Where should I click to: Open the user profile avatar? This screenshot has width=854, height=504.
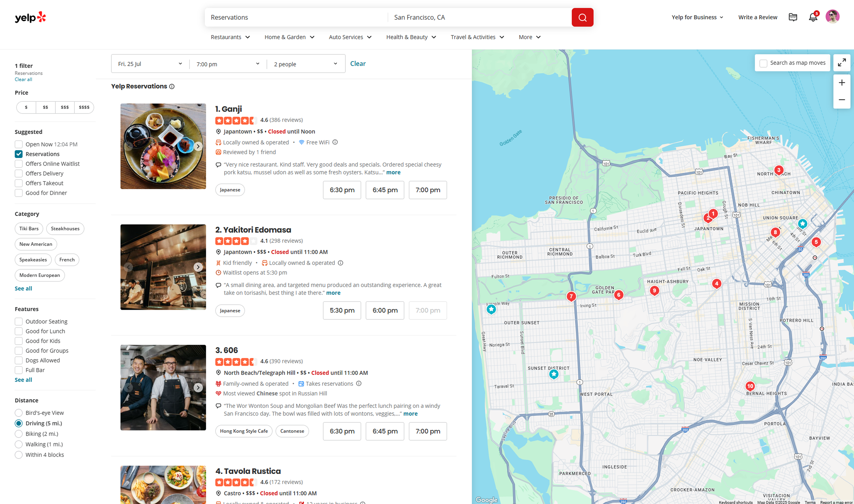pyautogui.click(x=832, y=17)
